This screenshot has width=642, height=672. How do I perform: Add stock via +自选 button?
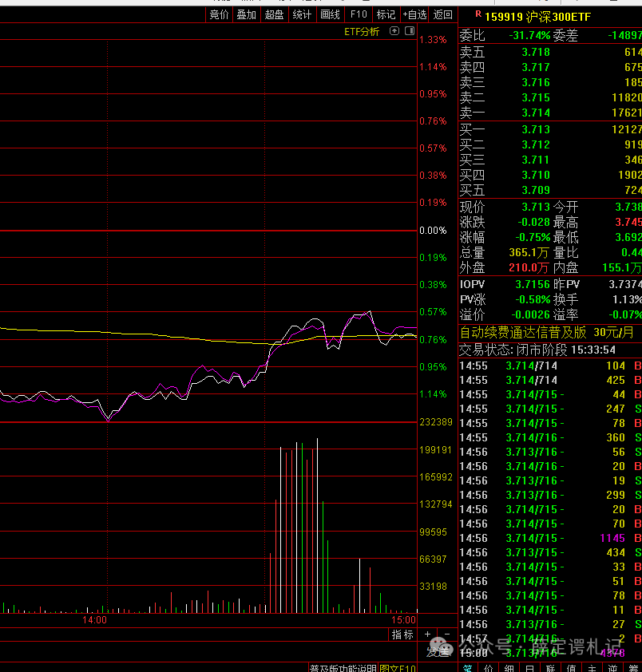coord(414,15)
